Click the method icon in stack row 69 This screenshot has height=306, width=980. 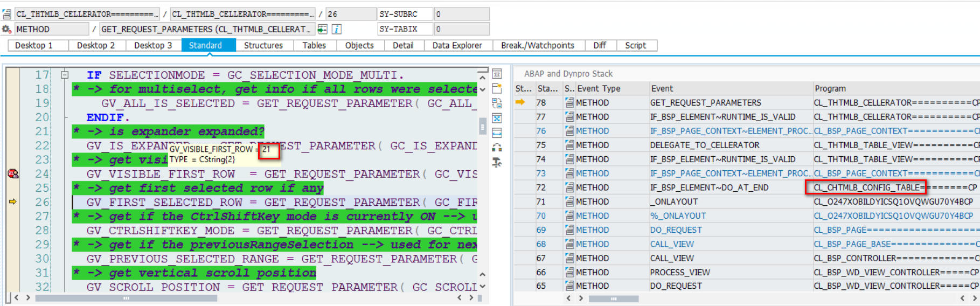pyautogui.click(x=569, y=229)
